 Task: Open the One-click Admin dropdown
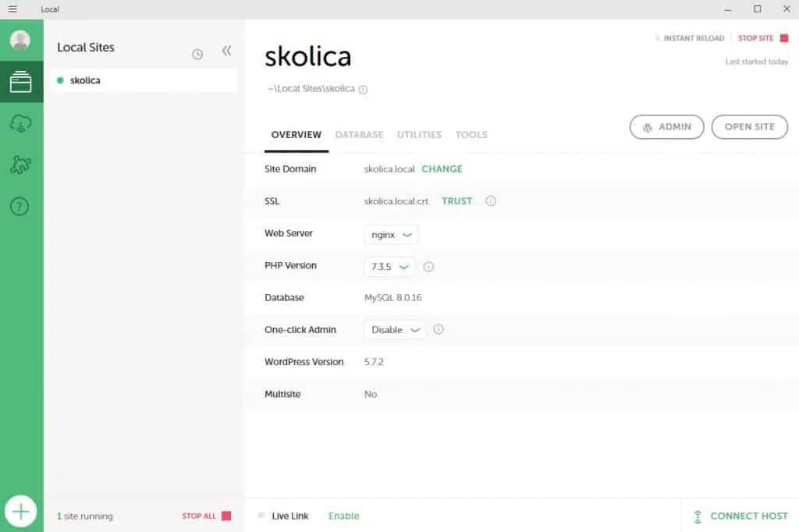point(395,330)
